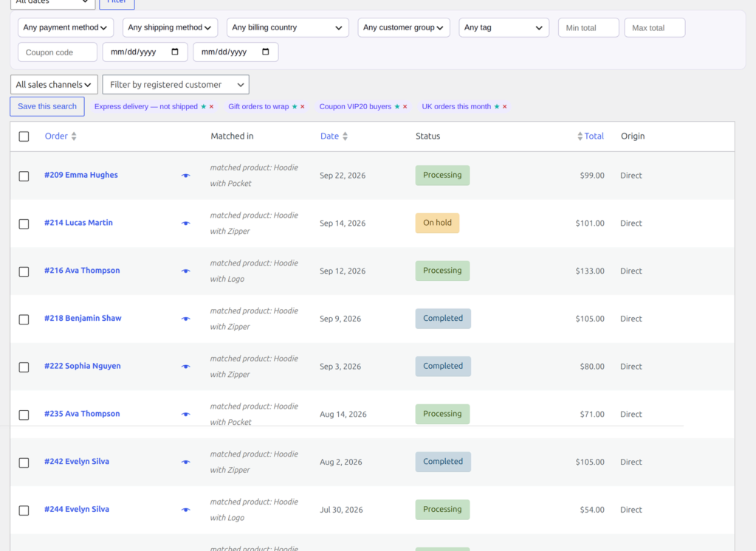The height and width of the screenshot is (551, 756).
Task: Click Save this search button
Action: coord(47,106)
